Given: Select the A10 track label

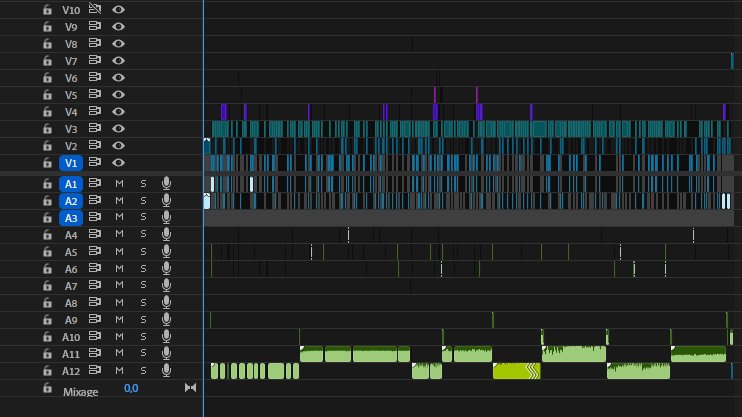Looking at the screenshot, I should click(x=71, y=337).
